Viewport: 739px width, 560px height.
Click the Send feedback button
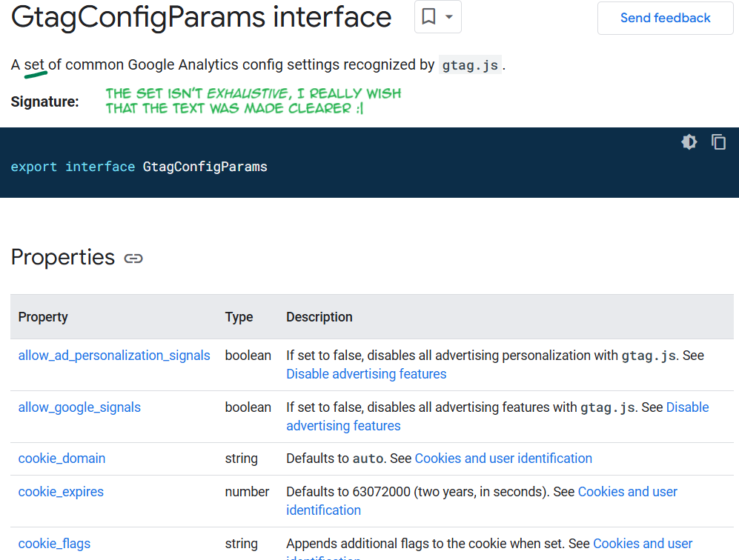tap(665, 18)
